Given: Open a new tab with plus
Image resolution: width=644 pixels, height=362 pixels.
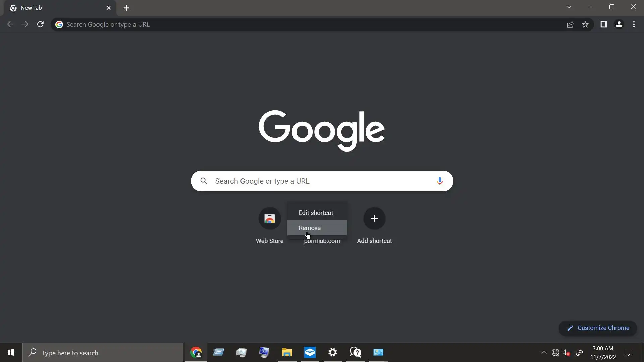Looking at the screenshot, I should coord(126,8).
